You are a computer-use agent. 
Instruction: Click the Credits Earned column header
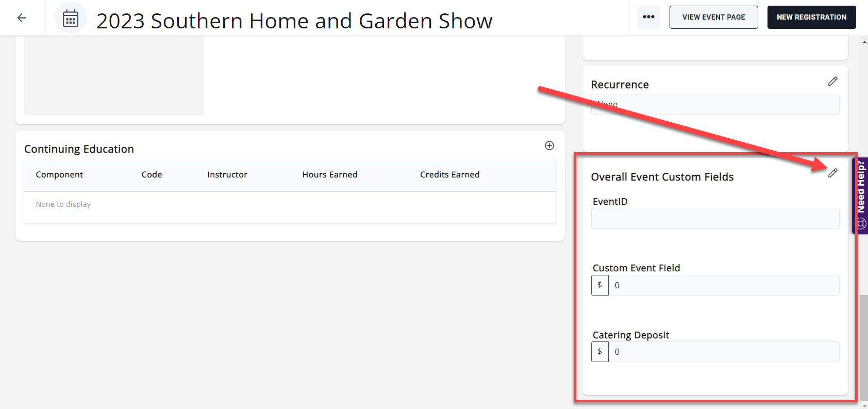[x=449, y=175]
